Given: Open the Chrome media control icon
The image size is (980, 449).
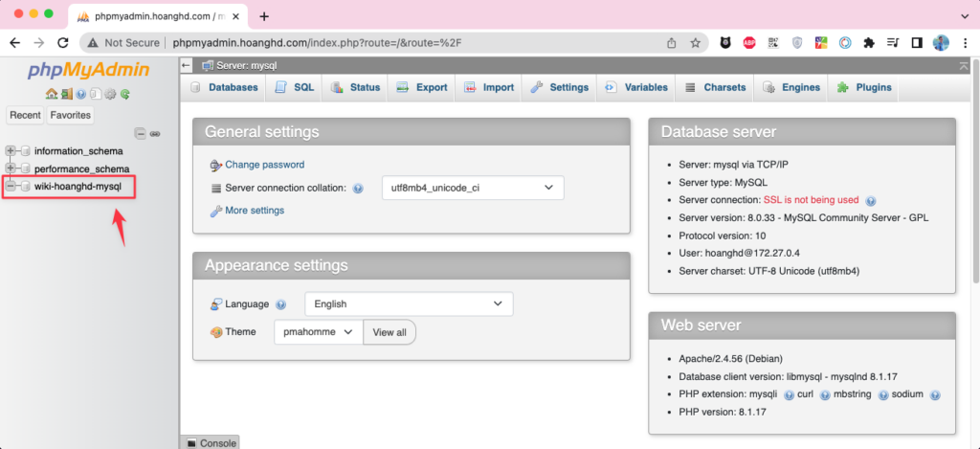Looking at the screenshot, I should point(893,42).
